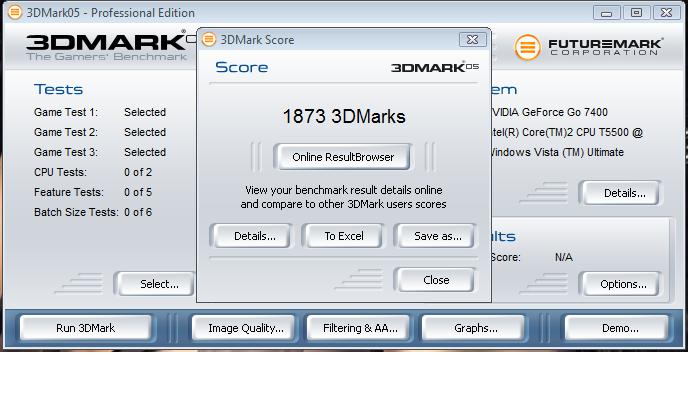Open the Image Quality... settings
This screenshot has height=400, width=688.
(246, 328)
